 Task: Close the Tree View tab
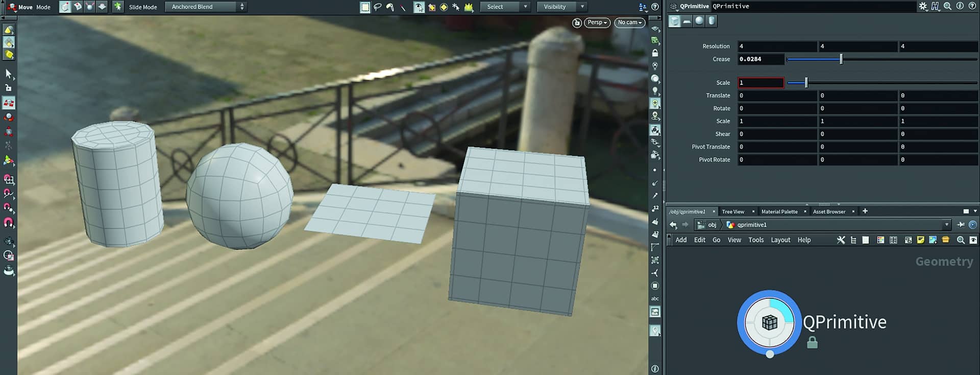(753, 212)
